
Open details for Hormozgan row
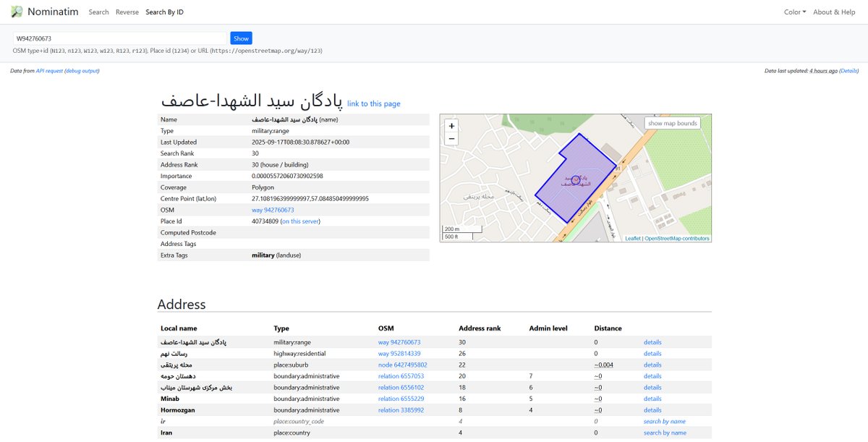click(652, 410)
